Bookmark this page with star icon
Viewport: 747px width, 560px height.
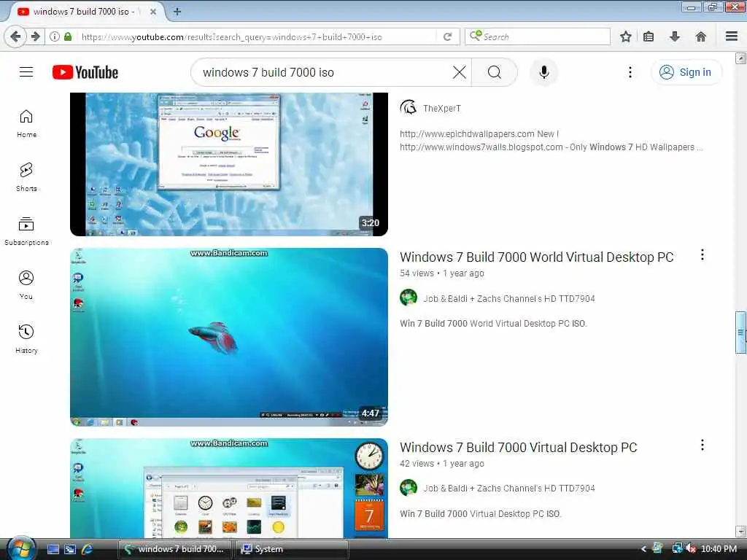625,36
